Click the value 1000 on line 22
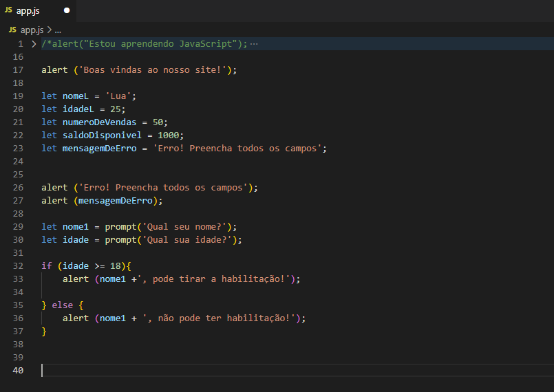Screen dimensions: 554x392 tap(168, 135)
